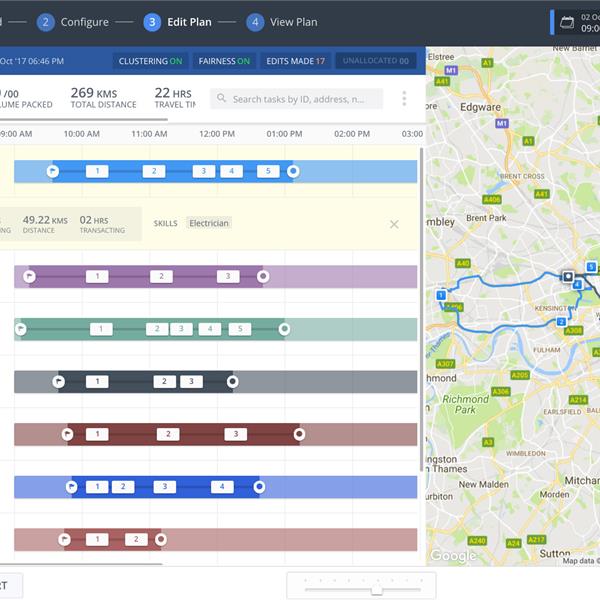
Task: Click UNALLOCATED 00 indicator
Action: point(375,61)
